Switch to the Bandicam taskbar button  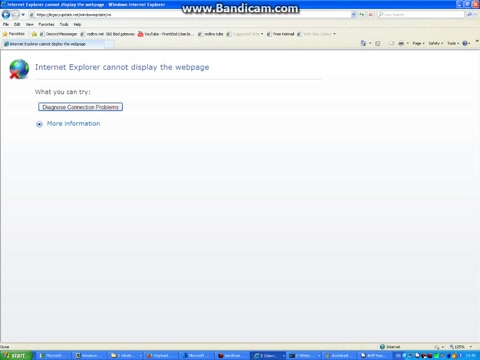point(232,356)
